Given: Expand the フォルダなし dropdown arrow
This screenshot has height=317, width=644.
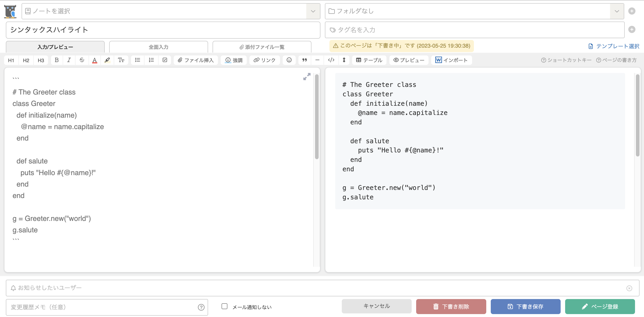Looking at the screenshot, I should (617, 11).
